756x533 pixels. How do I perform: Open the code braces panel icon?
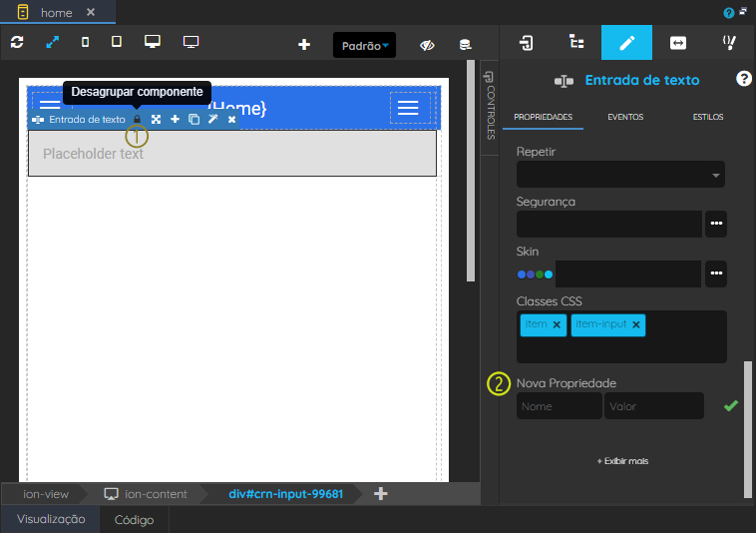click(x=729, y=43)
